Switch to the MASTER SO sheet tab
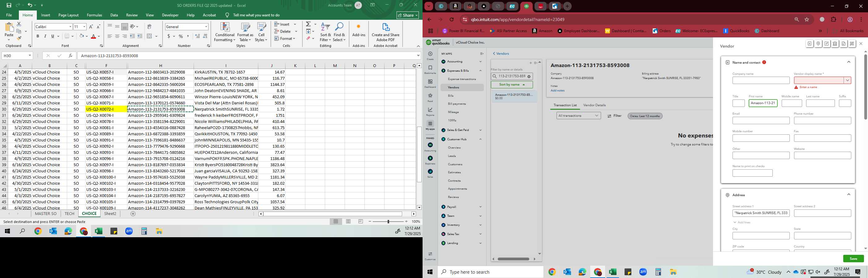Screen dimensions: 868x278 [x=46, y=214]
